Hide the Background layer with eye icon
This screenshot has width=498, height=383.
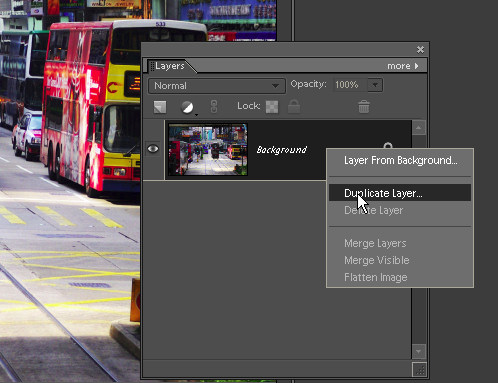coord(153,149)
